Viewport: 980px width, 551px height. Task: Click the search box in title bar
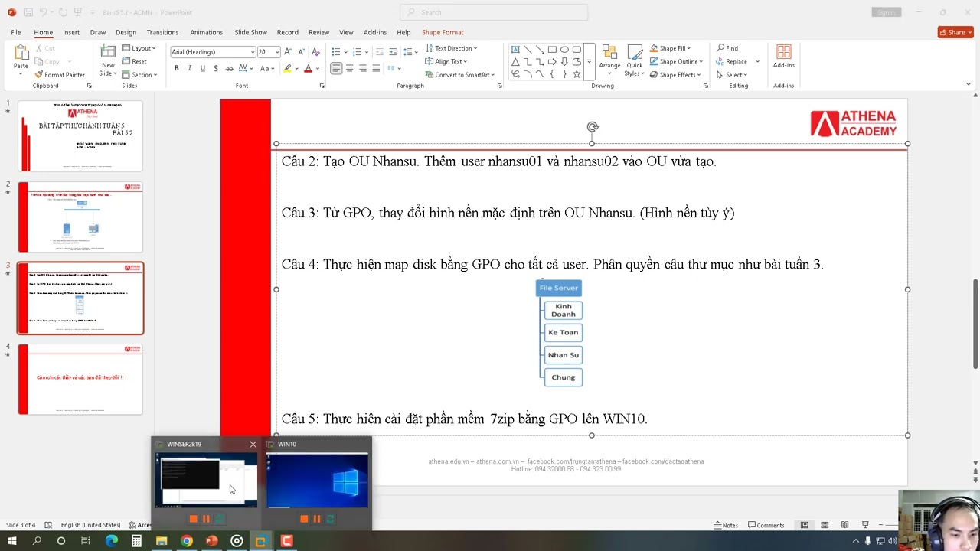tap(494, 12)
